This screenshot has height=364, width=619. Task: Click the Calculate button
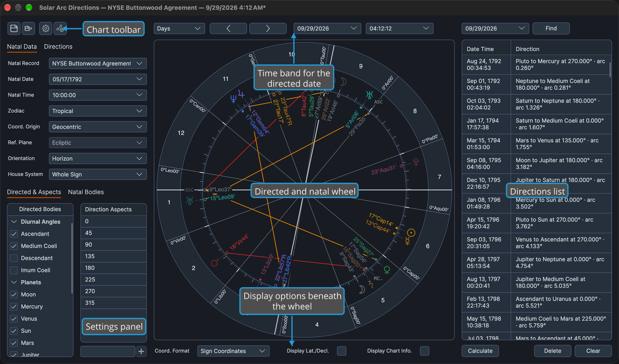pyautogui.click(x=480, y=351)
